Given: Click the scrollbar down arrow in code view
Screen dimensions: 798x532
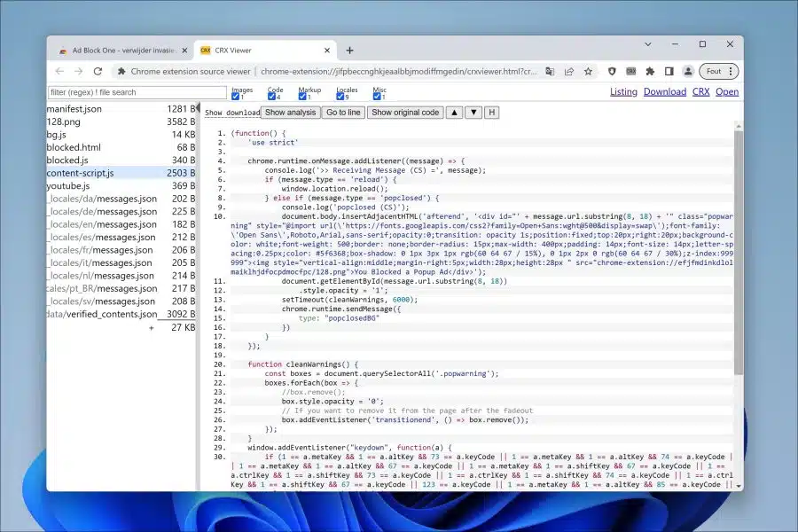Looking at the screenshot, I should [x=739, y=487].
